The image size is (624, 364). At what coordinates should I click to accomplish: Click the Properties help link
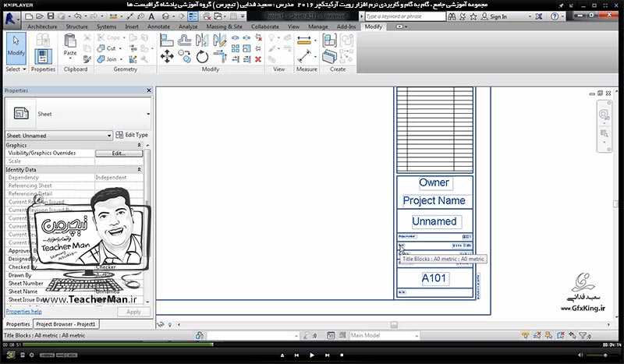[24, 312]
